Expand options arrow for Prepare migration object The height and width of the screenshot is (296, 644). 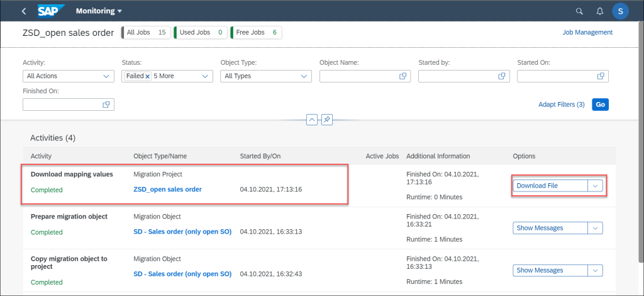tap(595, 228)
